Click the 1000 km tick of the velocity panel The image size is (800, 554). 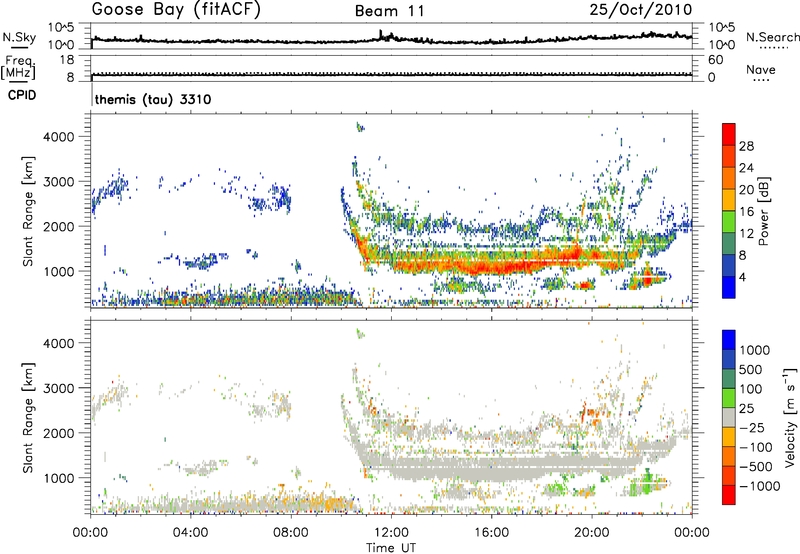(x=58, y=478)
